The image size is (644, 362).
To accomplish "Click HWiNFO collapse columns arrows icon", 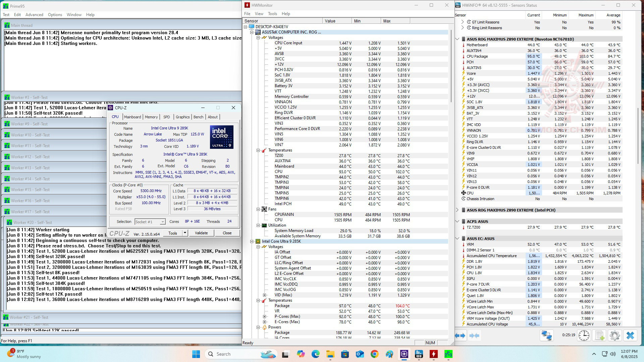I will (x=474, y=336).
